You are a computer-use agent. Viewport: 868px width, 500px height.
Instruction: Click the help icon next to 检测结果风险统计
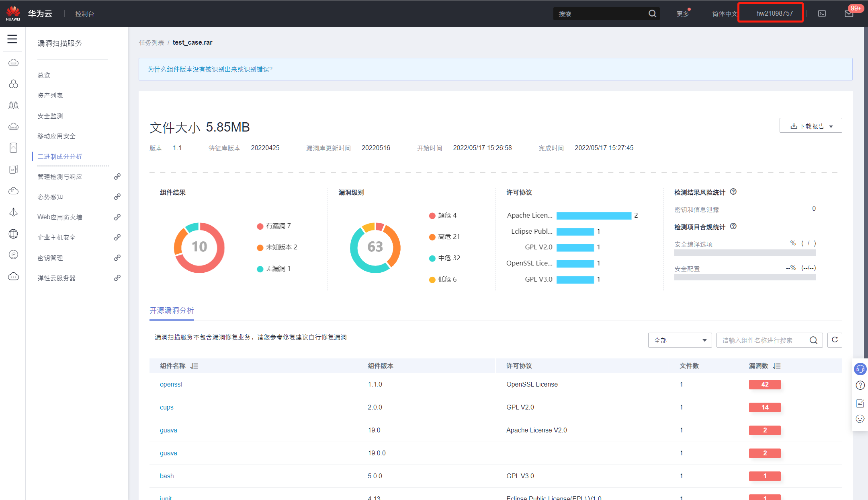click(733, 192)
